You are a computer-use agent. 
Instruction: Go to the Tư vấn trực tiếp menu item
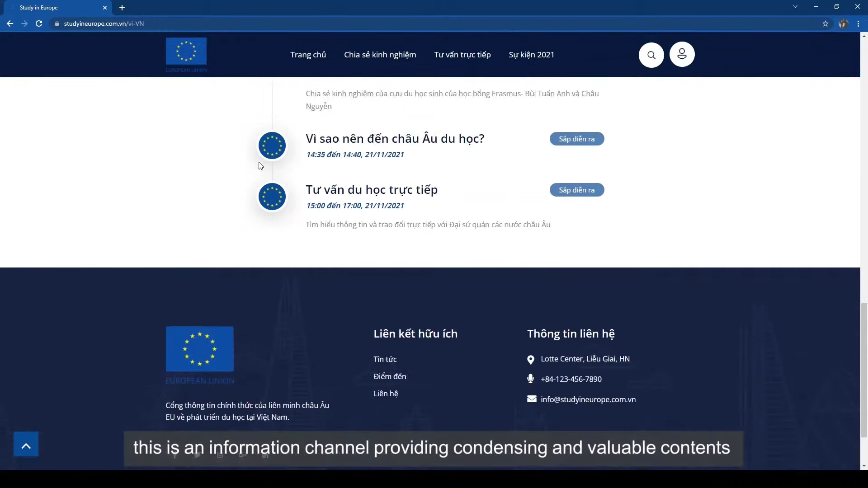(462, 55)
